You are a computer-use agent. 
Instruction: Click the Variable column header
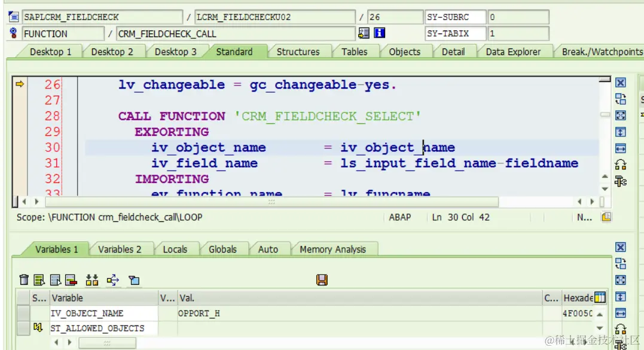coord(104,298)
